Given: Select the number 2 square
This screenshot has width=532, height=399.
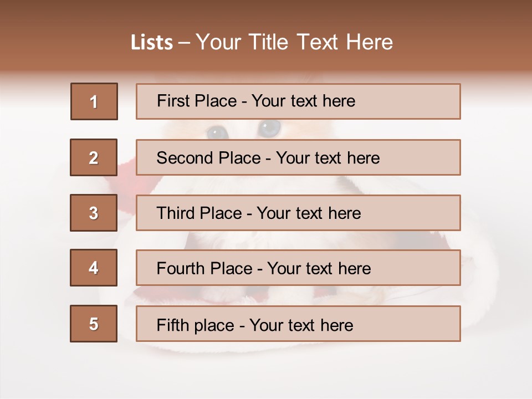Looking at the screenshot, I should (94, 157).
